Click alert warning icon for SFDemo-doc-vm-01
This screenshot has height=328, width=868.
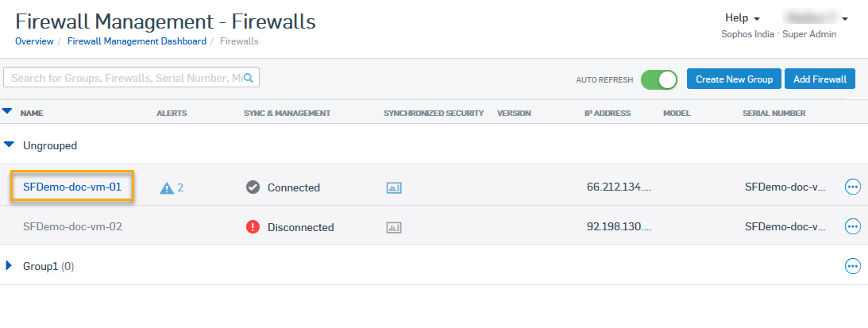point(167,188)
